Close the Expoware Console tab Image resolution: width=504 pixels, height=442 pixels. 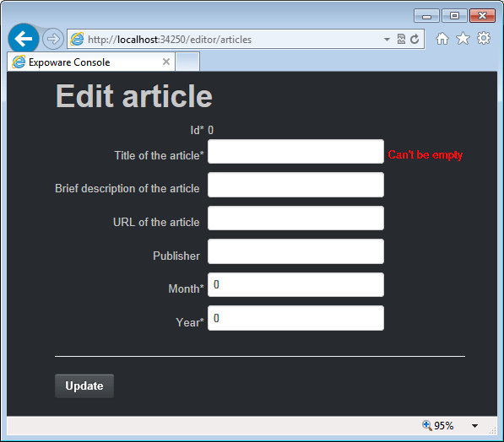166,62
